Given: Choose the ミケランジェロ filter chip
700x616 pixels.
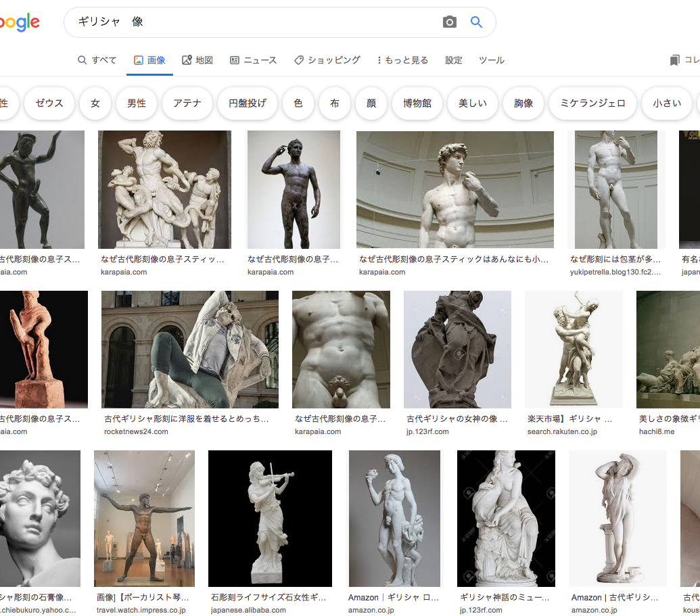Looking at the screenshot, I should click(x=592, y=103).
